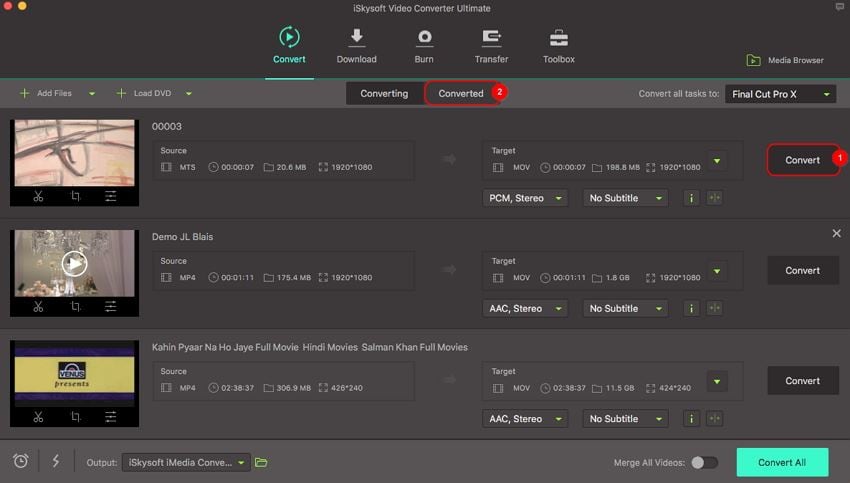Select the Convert section icon
The height and width of the screenshot is (483, 850).
[289, 37]
